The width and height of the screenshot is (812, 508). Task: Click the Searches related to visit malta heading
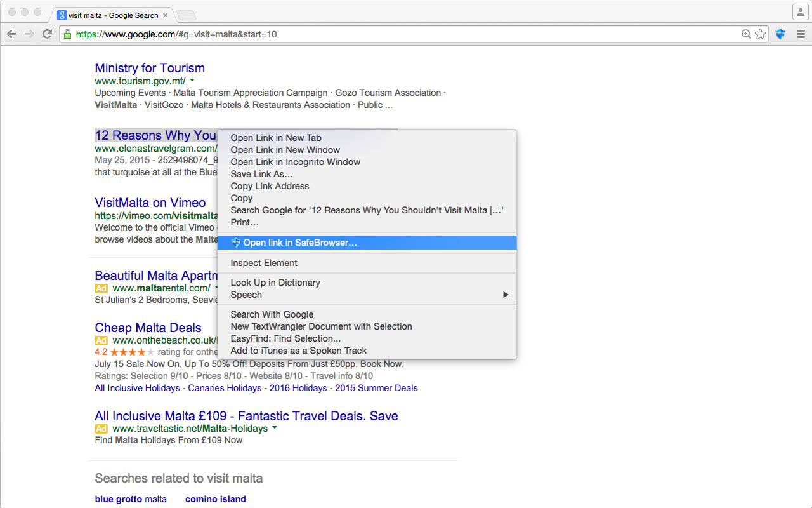[178, 478]
